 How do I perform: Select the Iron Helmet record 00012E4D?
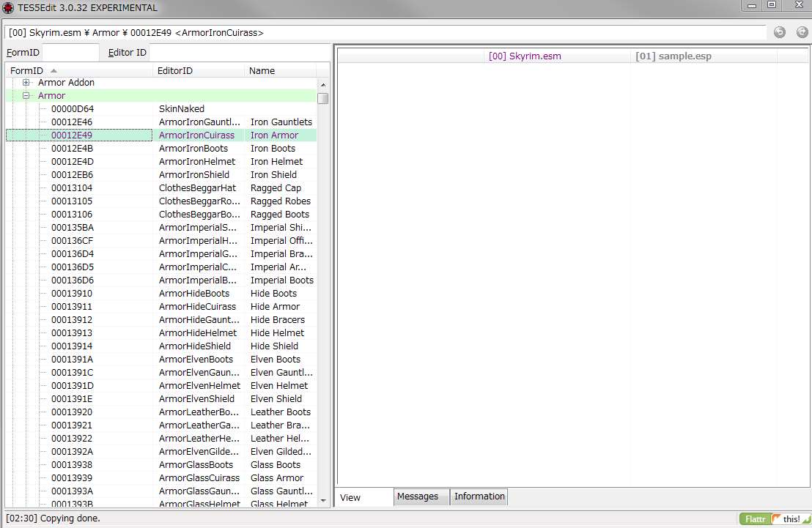click(x=161, y=162)
